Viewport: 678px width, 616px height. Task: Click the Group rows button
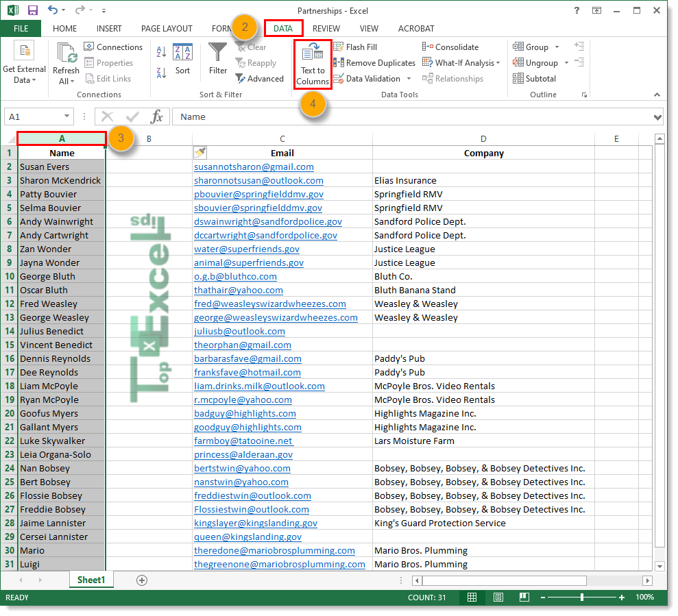click(531, 47)
